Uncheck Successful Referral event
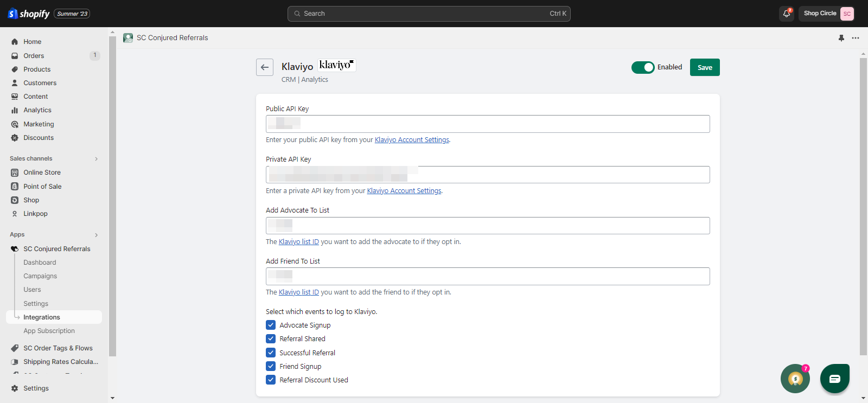 click(x=271, y=353)
